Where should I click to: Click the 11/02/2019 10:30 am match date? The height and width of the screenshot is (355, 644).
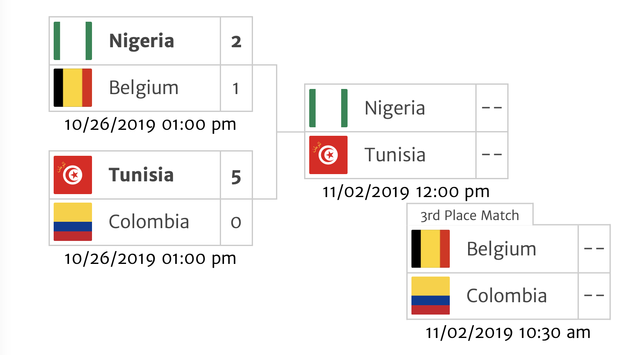pos(508,332)
